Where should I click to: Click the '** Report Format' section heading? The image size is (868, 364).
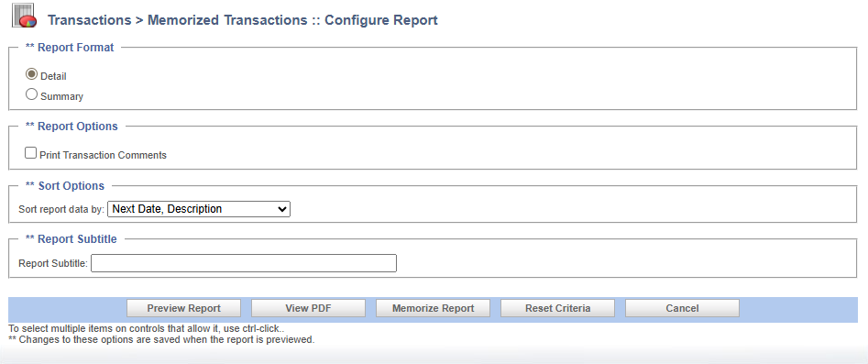tap(70, 48)
